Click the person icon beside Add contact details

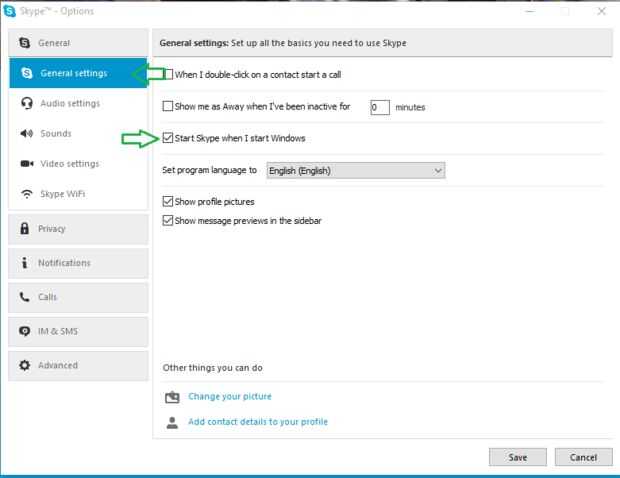(172, 422)
